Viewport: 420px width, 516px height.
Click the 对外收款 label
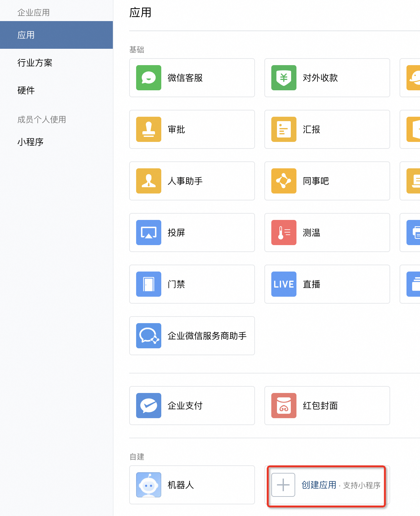click(320, 78)
